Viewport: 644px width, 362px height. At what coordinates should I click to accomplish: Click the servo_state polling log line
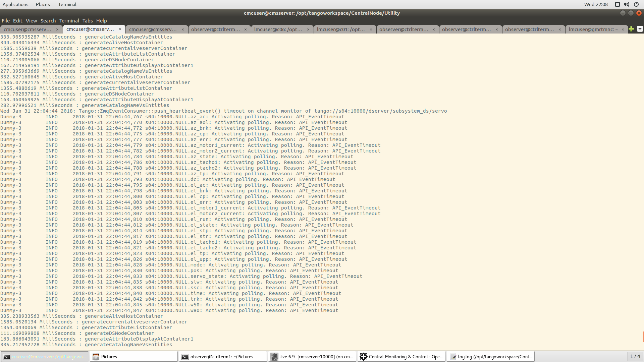(x=181, y=276)
